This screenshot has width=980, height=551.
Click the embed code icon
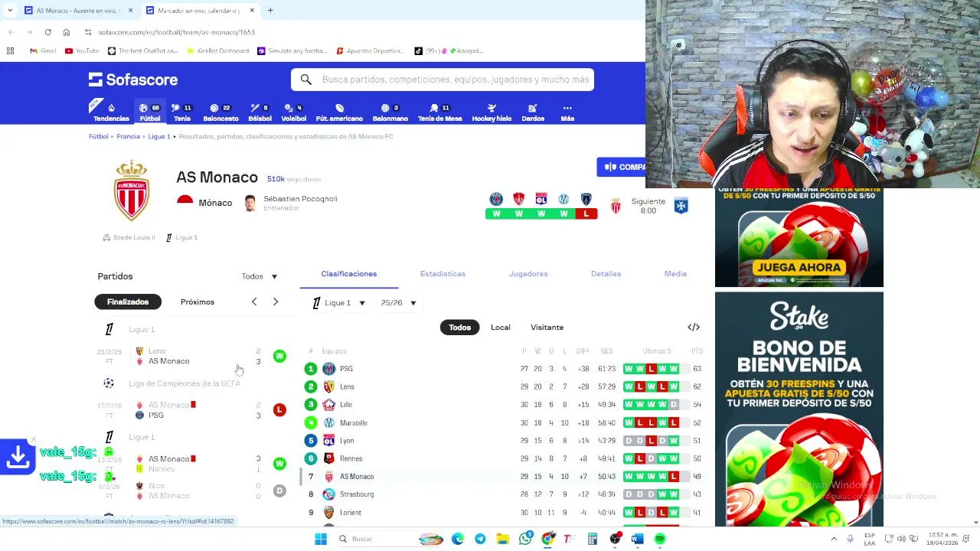[x=694, y=327]
